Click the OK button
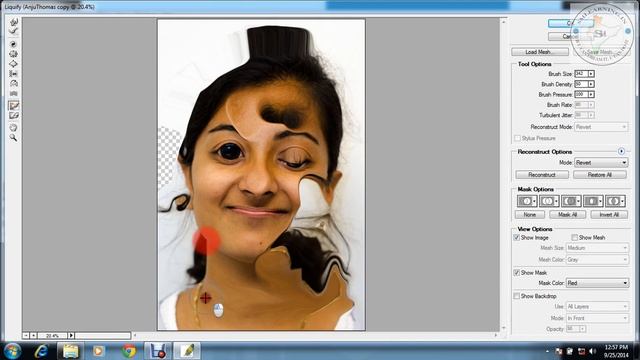This screenshot has width=640, height=360. pos(570,23)
